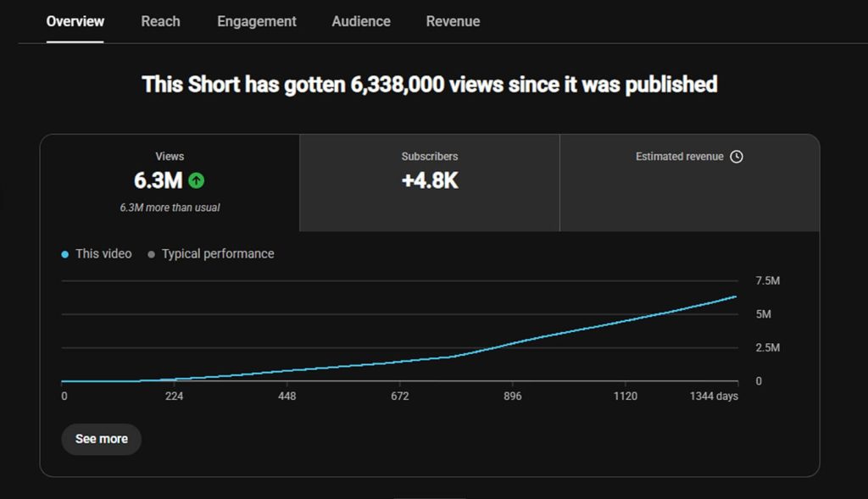Click the 448 x-axis day label

point(287,396)
